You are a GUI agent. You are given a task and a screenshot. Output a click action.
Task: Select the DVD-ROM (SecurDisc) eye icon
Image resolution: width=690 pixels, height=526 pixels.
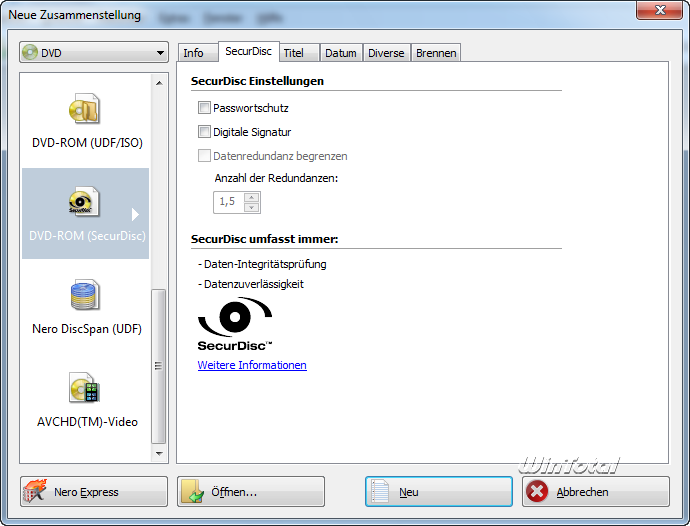pyautogui.click(x=84, y=202)
